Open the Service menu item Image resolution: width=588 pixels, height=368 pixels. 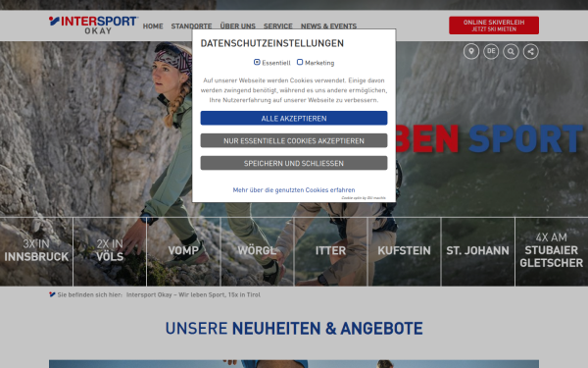[278, 26]
